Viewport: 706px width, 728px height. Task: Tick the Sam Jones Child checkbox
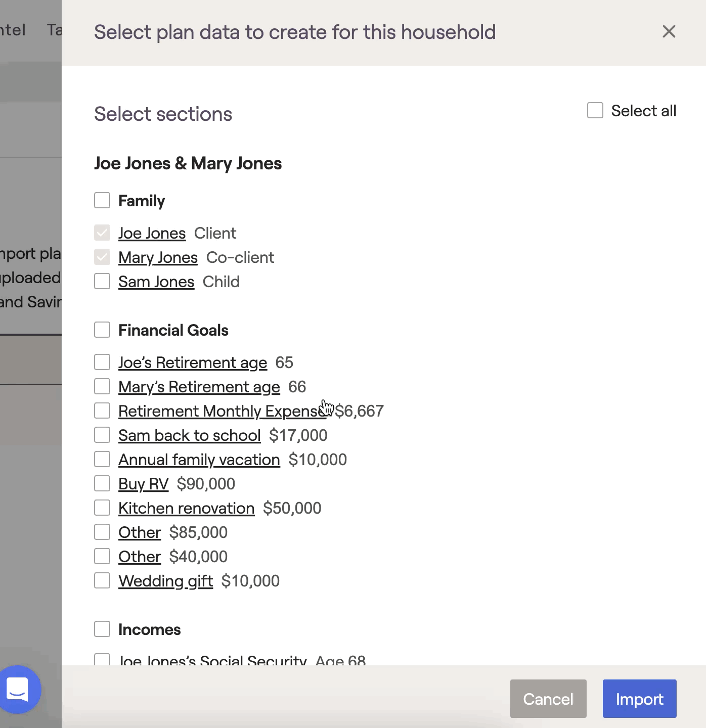102,281
